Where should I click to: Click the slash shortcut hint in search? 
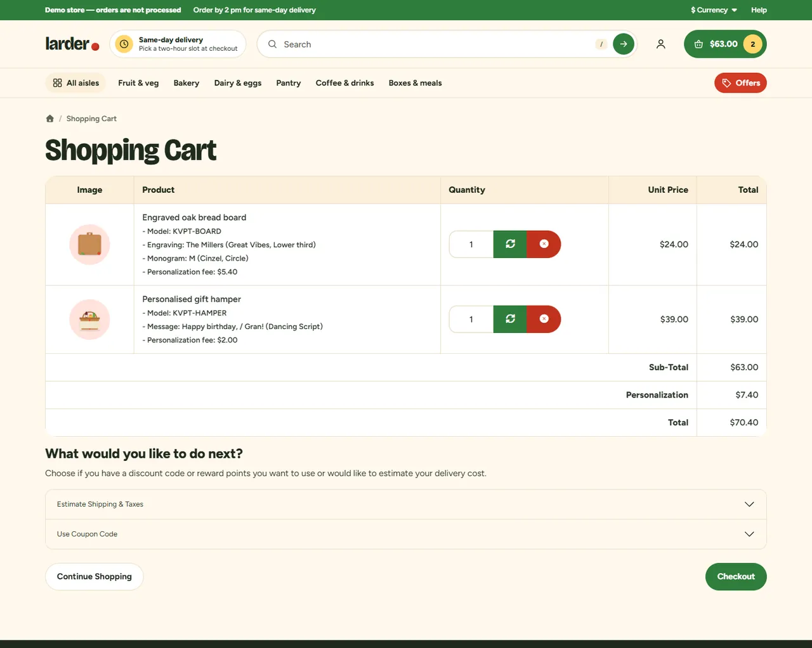click(601, 44)
